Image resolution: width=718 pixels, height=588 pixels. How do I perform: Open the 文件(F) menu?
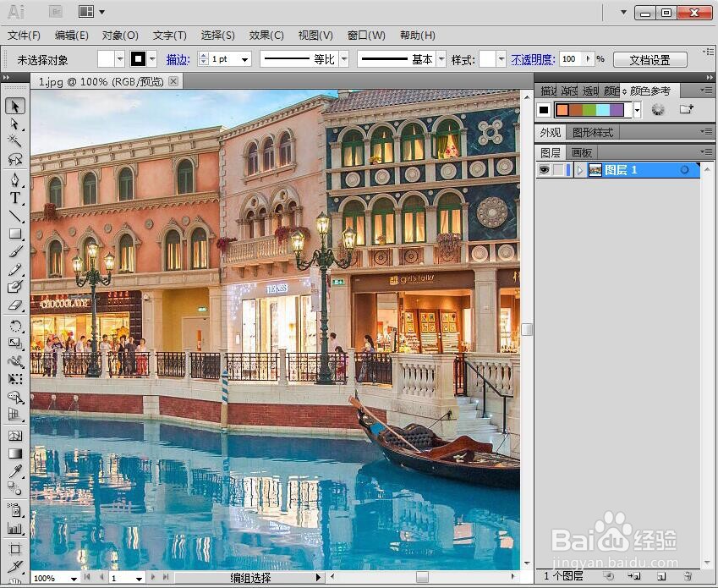[x=24, y=36]
